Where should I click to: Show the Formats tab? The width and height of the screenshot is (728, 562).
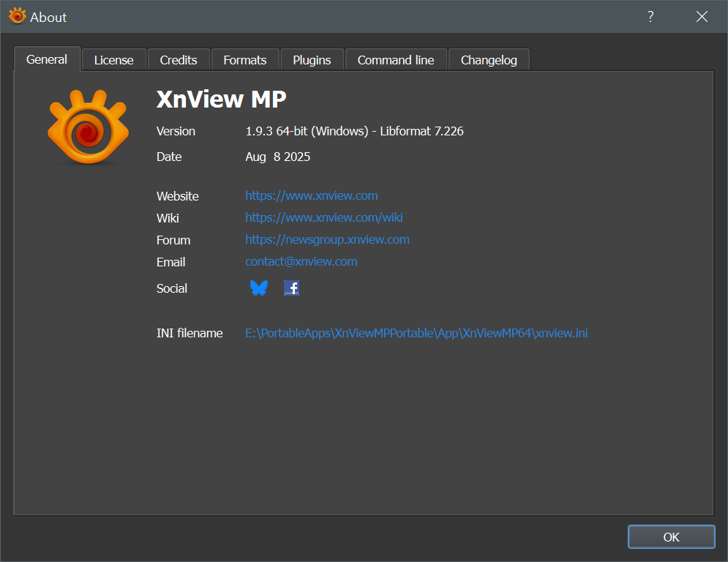click(244, 60)
